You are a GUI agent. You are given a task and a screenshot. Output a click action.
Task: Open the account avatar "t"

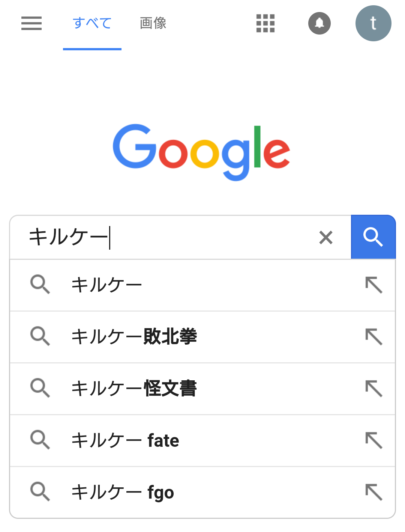373,23
